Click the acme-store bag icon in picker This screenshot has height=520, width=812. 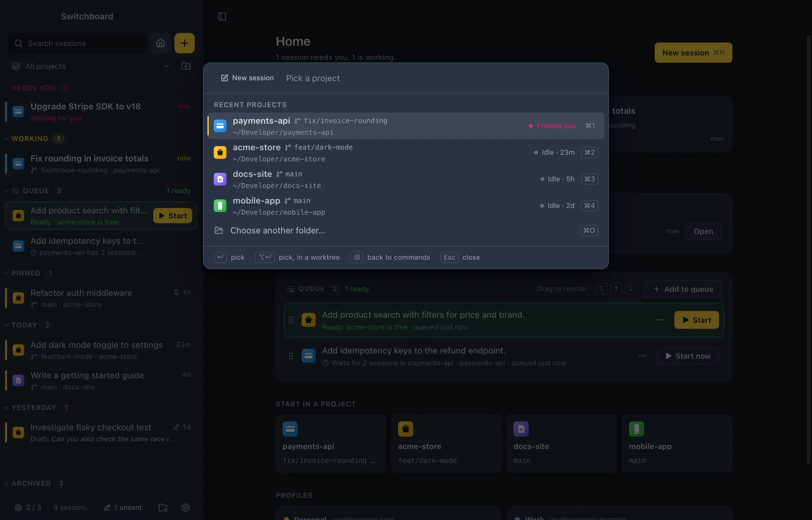tap(220, 152)
